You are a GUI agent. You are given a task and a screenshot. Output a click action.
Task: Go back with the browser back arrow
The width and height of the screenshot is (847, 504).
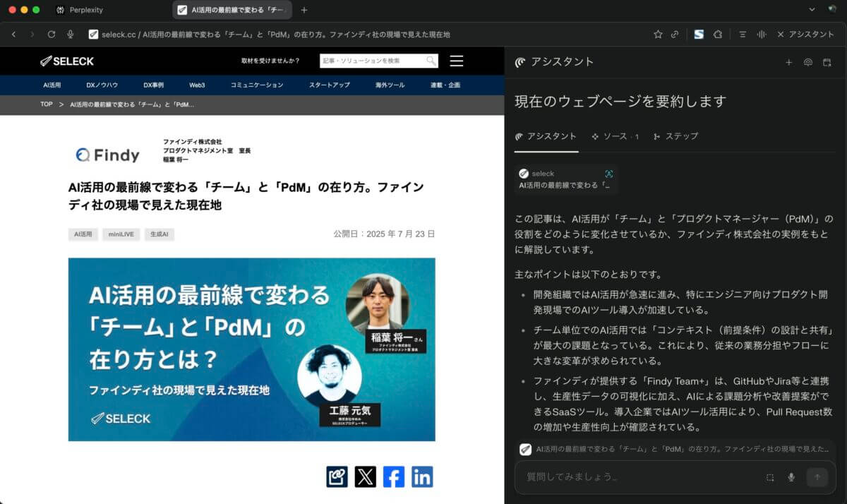[x=13, y=34]
